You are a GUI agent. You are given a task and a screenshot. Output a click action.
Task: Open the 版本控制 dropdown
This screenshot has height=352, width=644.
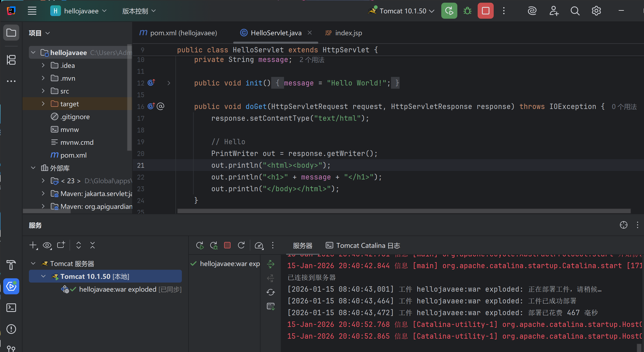click(139, 11)
